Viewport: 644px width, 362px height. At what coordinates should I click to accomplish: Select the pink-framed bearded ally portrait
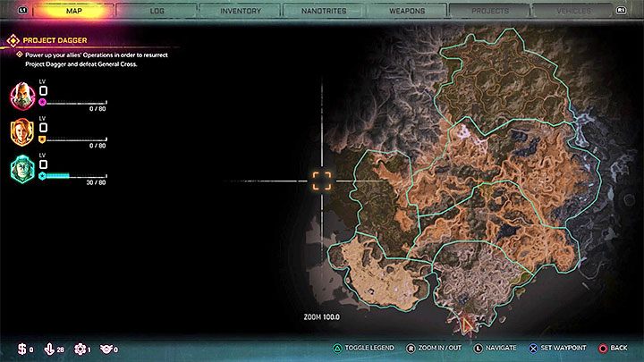click(x=22, y=96)
